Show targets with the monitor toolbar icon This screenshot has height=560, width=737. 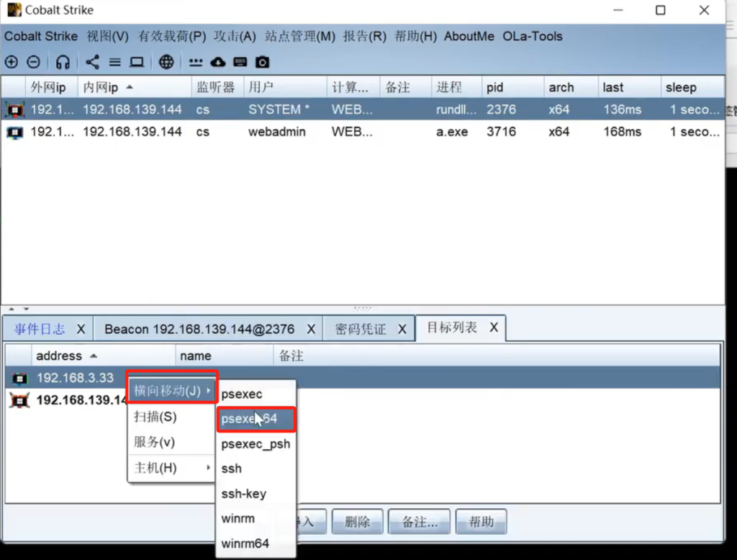137,62
